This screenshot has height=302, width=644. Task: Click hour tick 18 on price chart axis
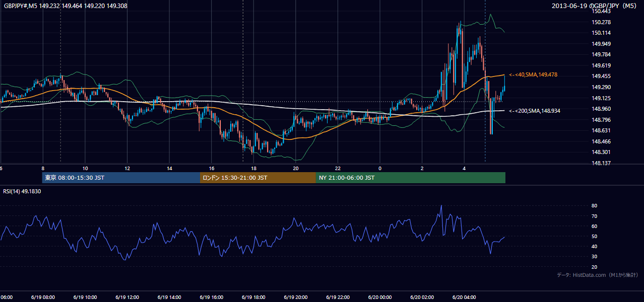click(x=253, y=168)
